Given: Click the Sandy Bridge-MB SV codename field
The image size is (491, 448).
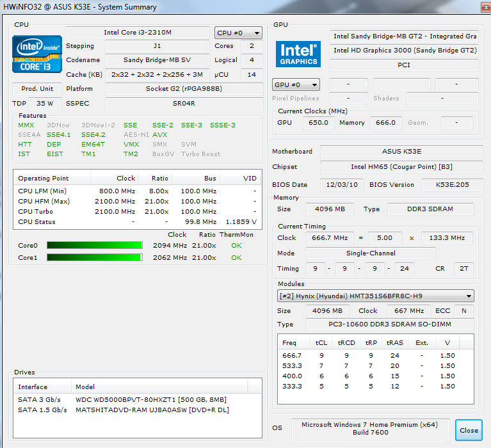Looking at the screenshot, I should pos(157,60).
